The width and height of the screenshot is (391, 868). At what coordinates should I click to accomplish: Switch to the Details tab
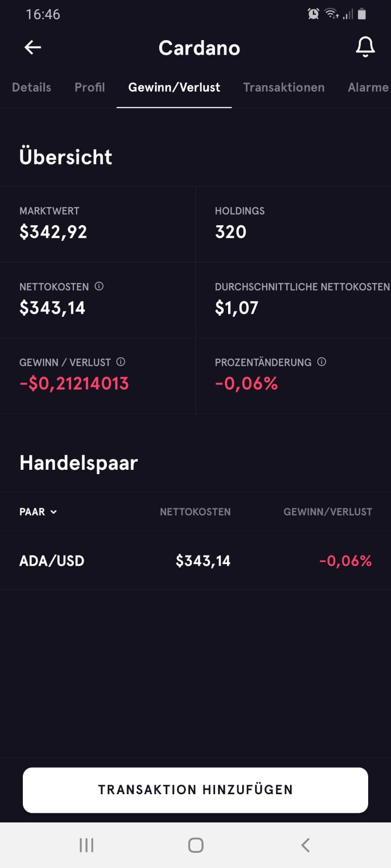[x=31, y=87]
